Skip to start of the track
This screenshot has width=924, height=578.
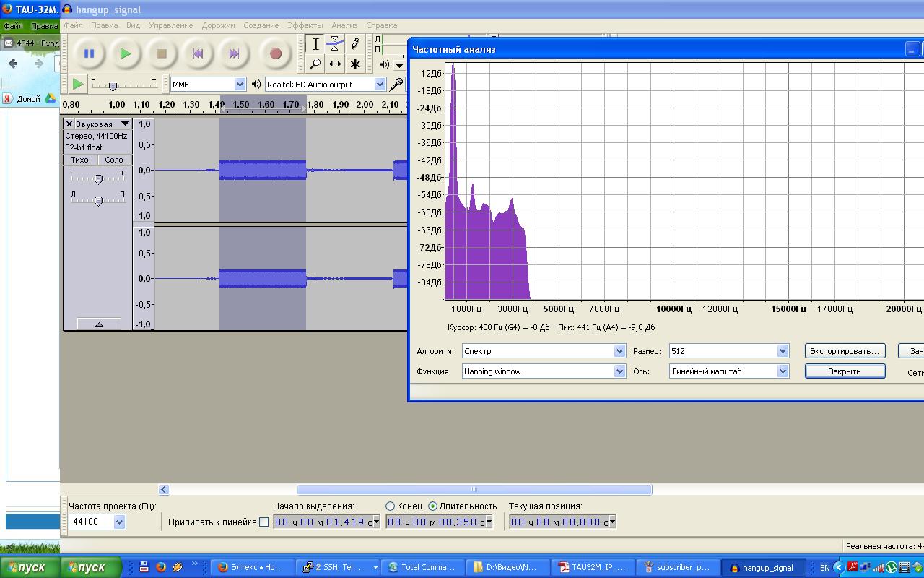click(x=198, y=53)
